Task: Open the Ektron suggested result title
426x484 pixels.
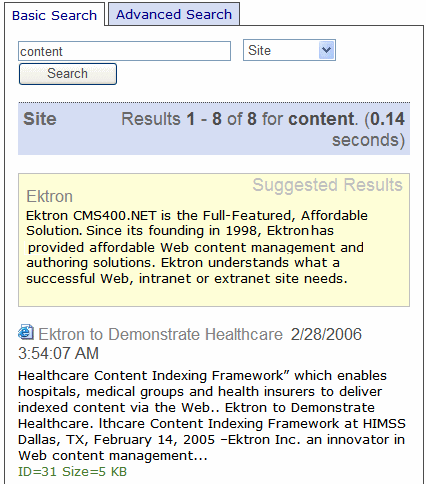Action: 49,196
